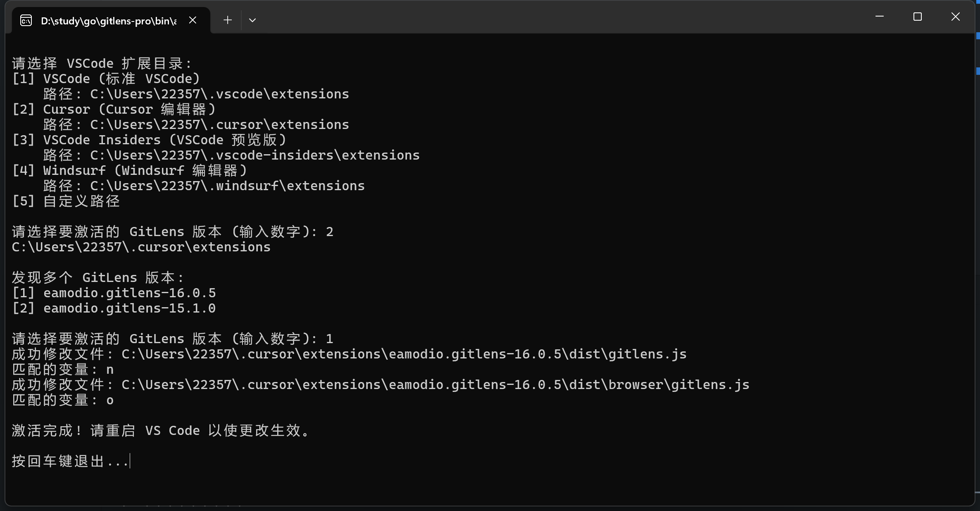Open a new terminal tab with plus

pos(228,20)
